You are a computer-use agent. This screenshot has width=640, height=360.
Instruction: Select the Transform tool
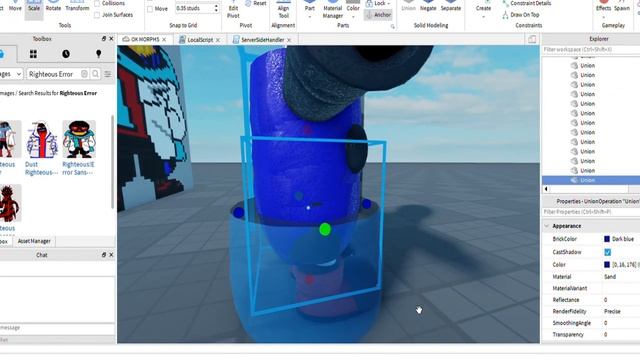[x=77, y=6]
